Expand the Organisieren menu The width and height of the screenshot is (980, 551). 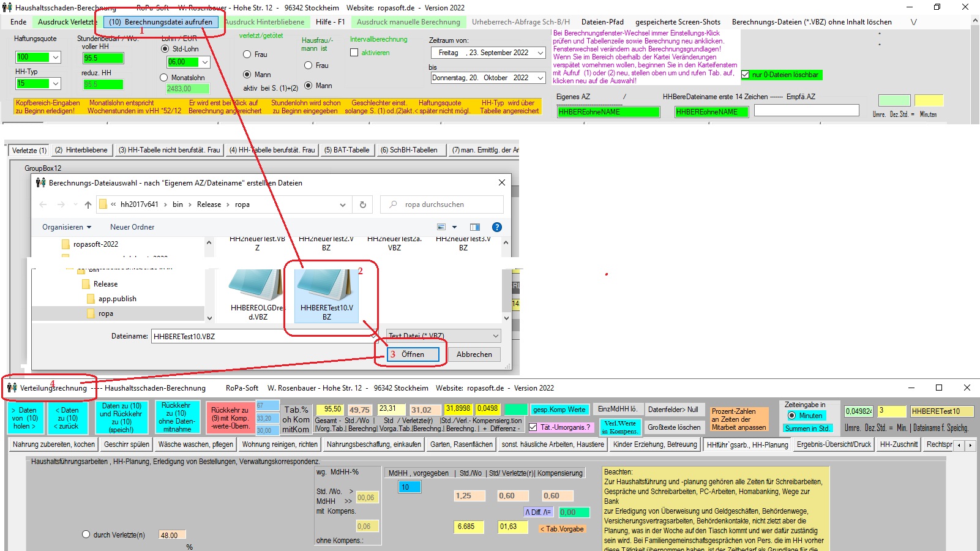[x=67, y=227]
